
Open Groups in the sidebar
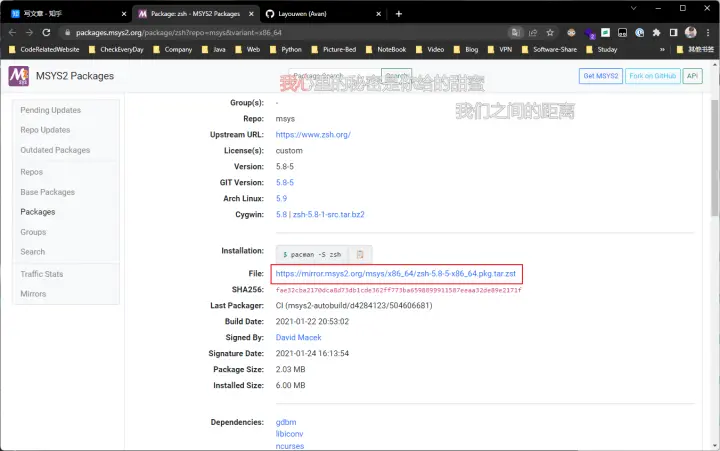click(x=33, y=232)
